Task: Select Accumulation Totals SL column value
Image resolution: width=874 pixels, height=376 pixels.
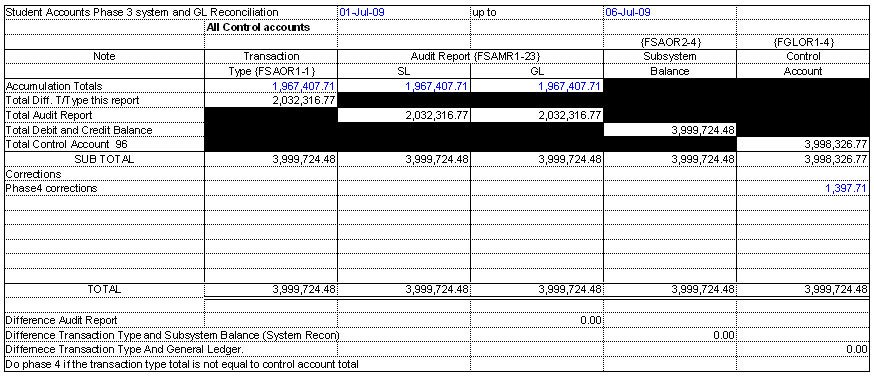Action: click(x=404, y=86)
